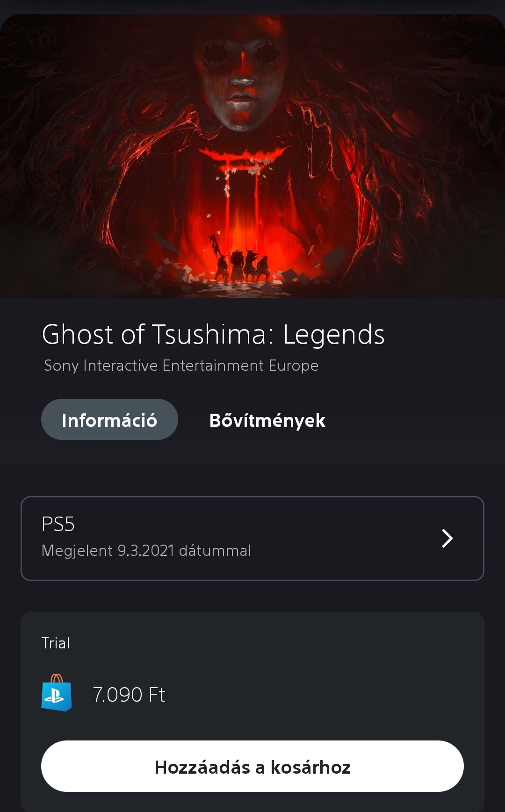Viewport: 505px width, 812px height.
Task: Click the dark strip above the artwork
Action: (252, 6)
